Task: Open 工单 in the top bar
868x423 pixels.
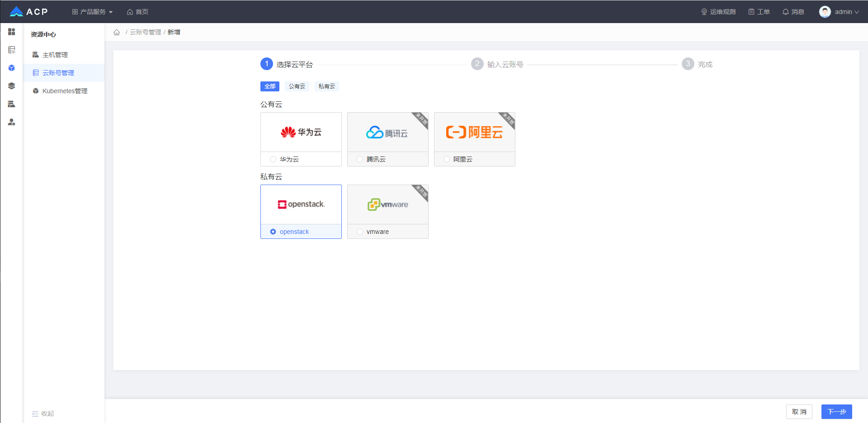Action: coord(759,12)
